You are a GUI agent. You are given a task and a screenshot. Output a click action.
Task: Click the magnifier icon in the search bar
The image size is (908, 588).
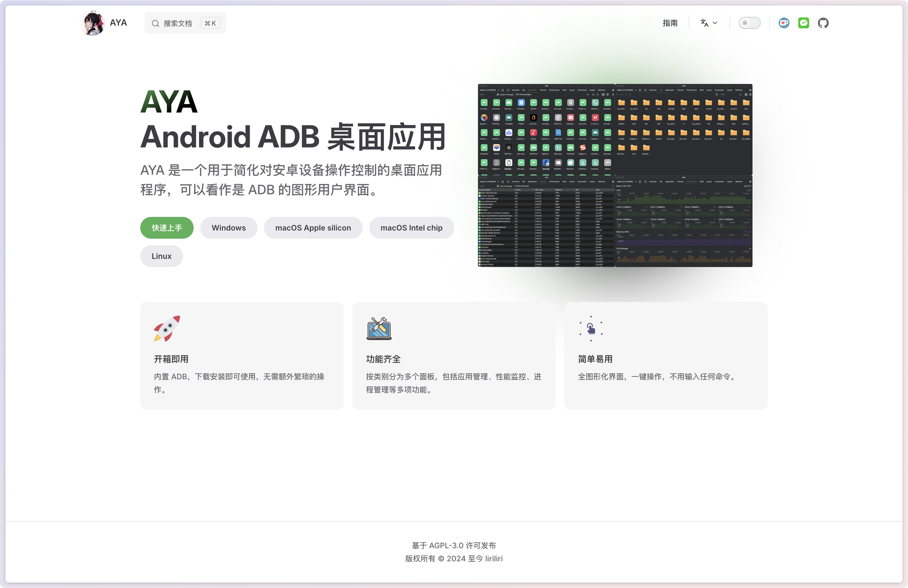(x=155, y=23)
